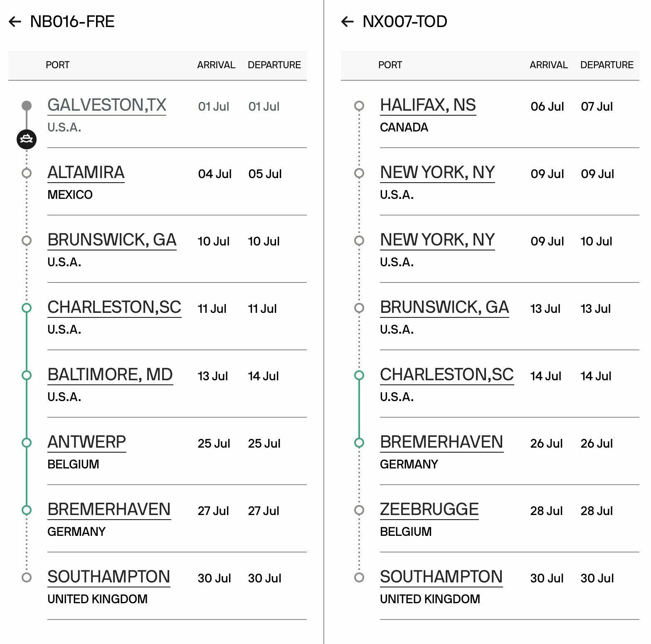Open the ZEEBRUGGE port link

[x=429, y=510]
